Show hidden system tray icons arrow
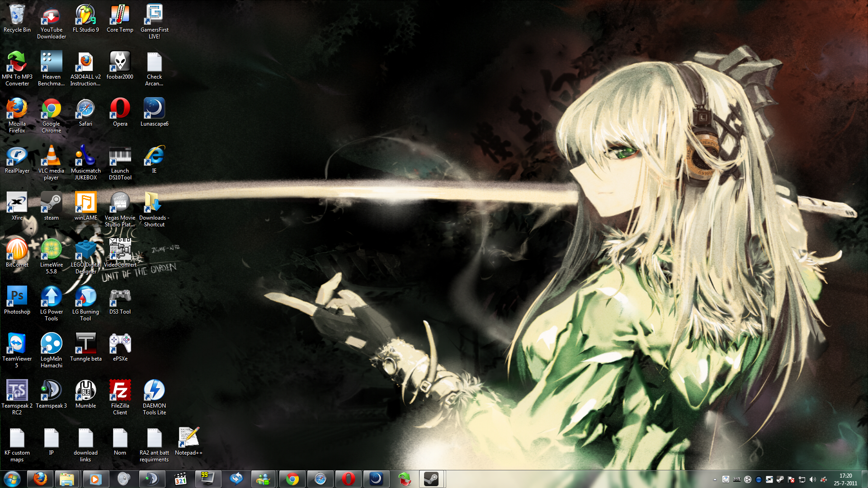This screenshot has width=868, height=488. point(715,479)
